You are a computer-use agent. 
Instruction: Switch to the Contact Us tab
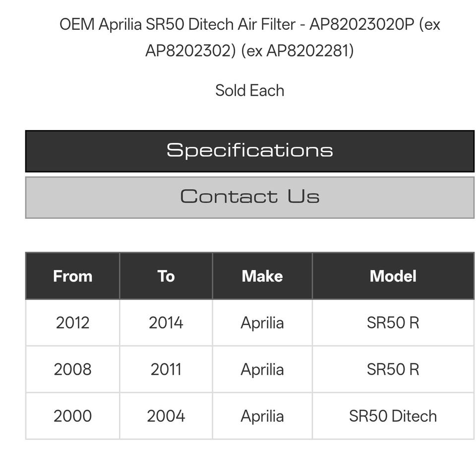pos(249,197)
